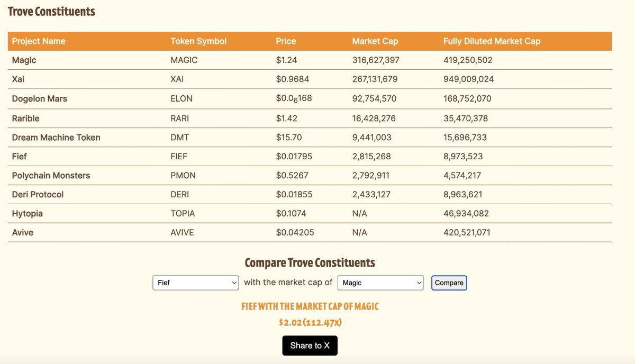The image size is (635, 364).
Task: Click the Trove Constituents heading
Action: 51,11
